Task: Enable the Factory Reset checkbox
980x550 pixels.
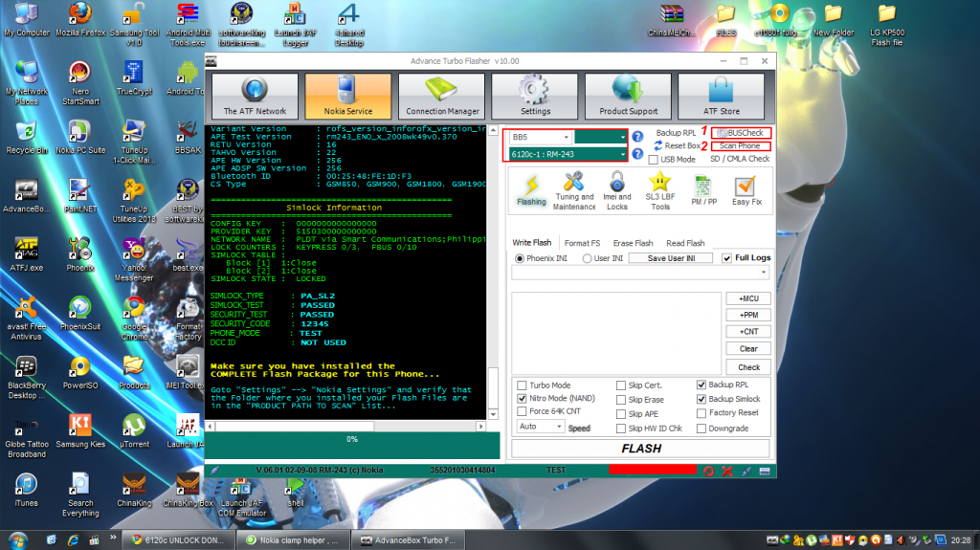Action: tap(702, 413)
